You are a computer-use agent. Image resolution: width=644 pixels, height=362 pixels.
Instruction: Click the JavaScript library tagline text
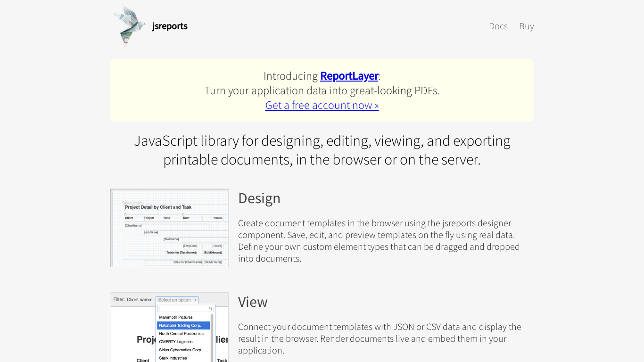click(x=322, y=150)
